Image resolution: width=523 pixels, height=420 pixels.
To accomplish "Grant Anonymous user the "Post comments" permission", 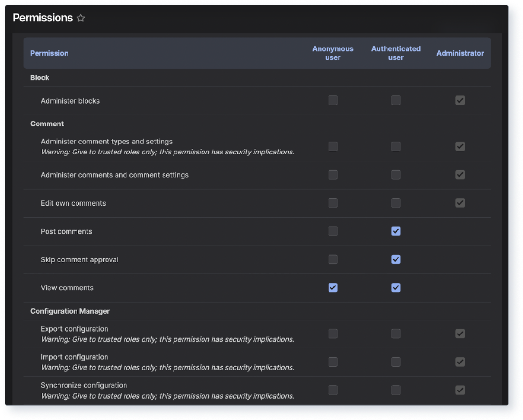I will [x=333, y=231].
